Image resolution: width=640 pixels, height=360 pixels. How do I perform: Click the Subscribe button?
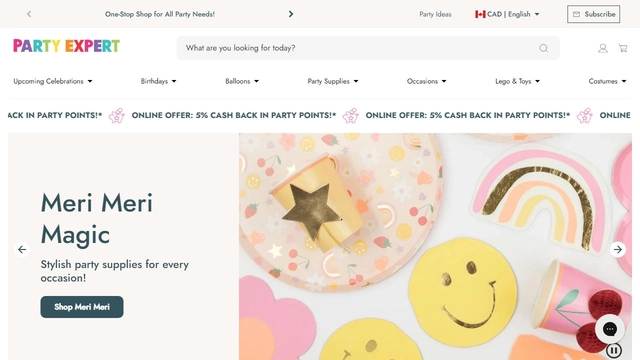(593, 14)
